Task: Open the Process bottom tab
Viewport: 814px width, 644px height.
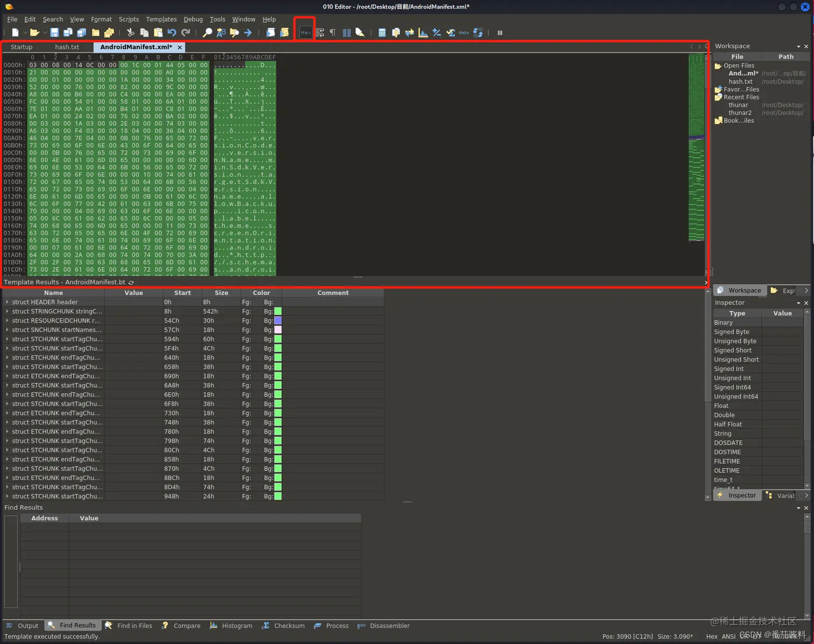Action: [332, 626]
